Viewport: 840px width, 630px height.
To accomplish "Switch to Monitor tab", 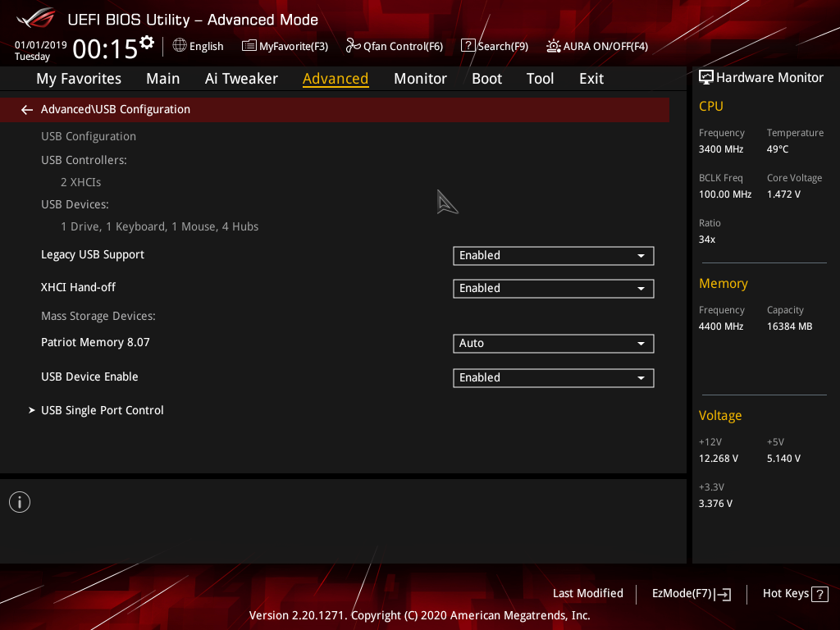I will tap(420, 79).
